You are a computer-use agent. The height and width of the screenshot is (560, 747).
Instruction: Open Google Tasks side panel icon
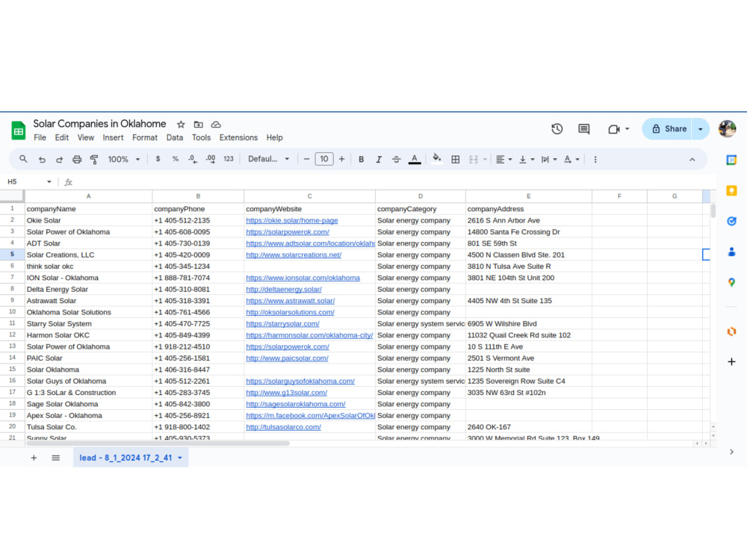[731, 222]
